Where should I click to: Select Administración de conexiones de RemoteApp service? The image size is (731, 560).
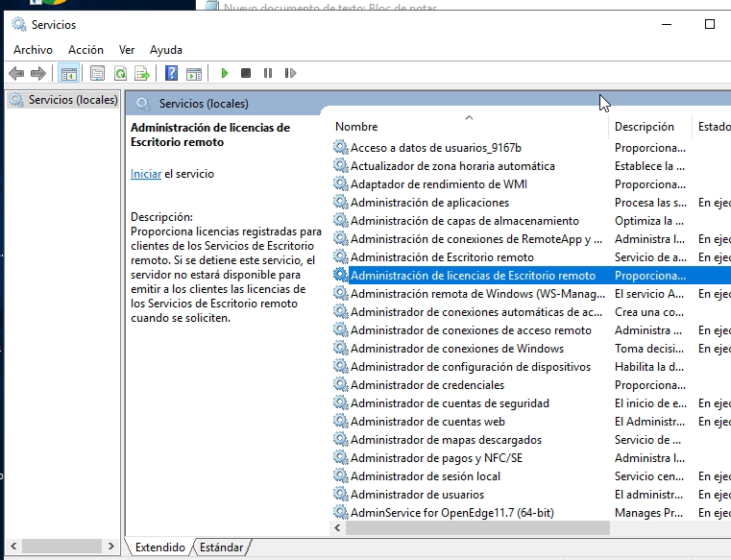tap(476, 239)
